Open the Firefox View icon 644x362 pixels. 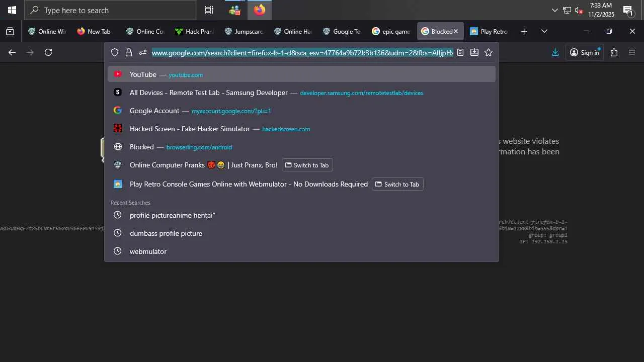pos(10,31)
